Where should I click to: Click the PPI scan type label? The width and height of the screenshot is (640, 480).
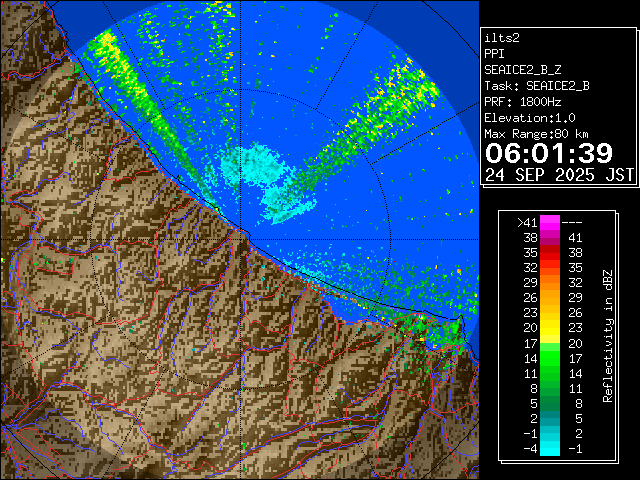[495, 54]
